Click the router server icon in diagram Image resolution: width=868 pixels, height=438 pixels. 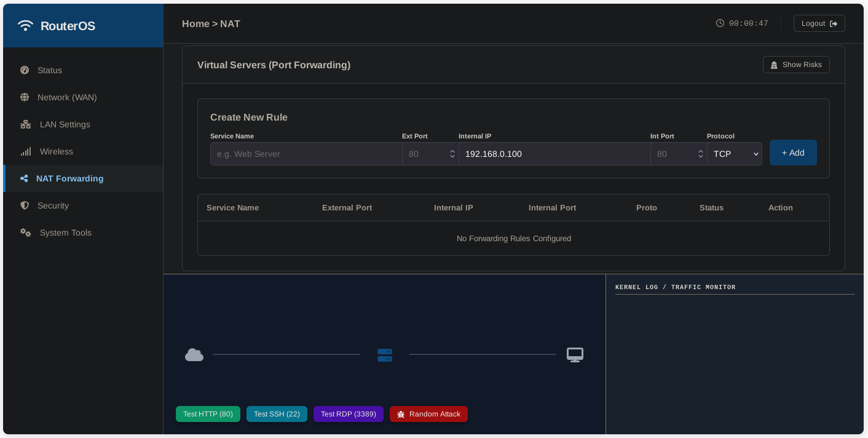[x=385, y=355]
